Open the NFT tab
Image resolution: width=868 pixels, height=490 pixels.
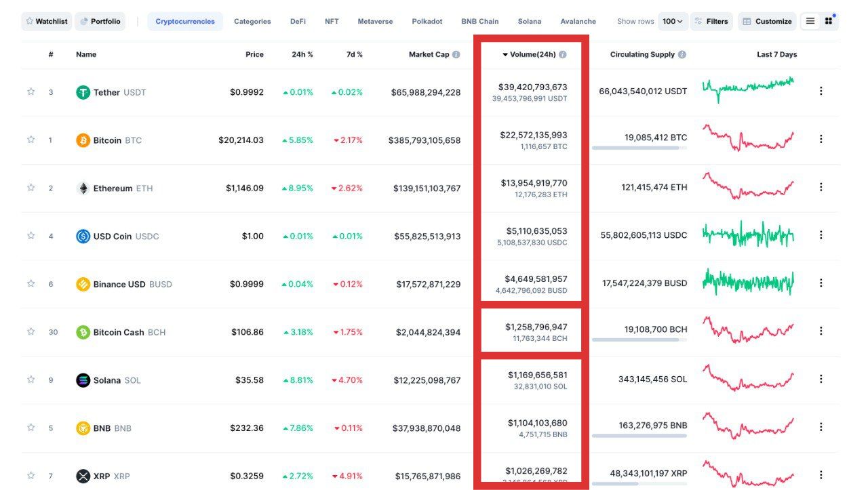pos(332,21)
